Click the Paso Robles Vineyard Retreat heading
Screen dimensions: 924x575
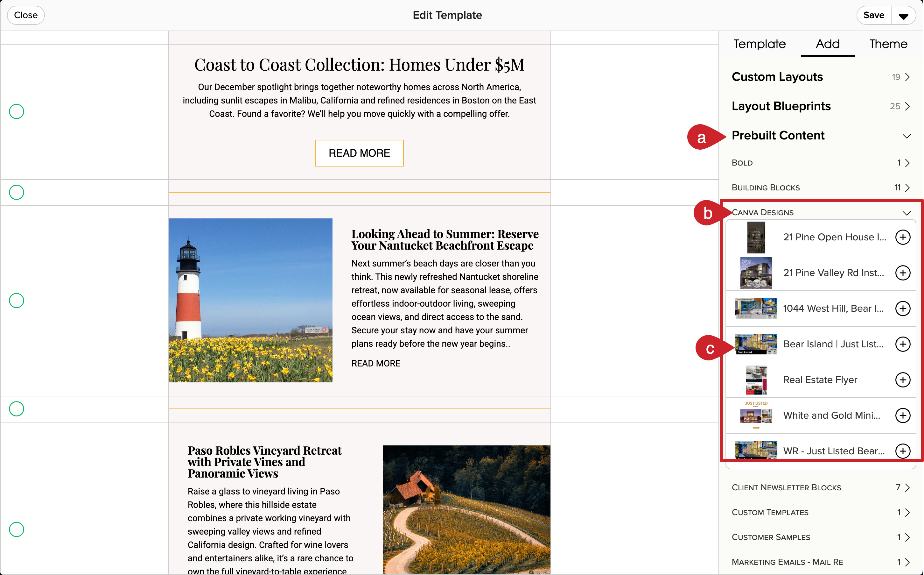pos(265,462)
